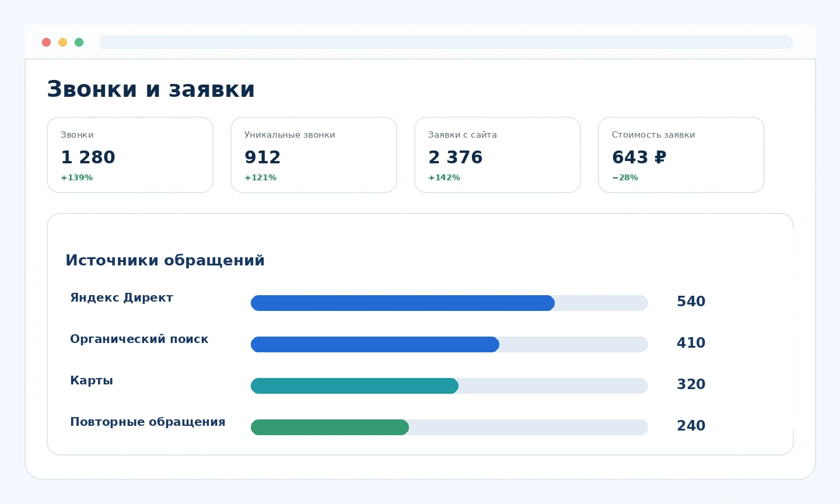Click the "Органический поиск" source label
Screen dimensions: 840x504
coord(139,339)
